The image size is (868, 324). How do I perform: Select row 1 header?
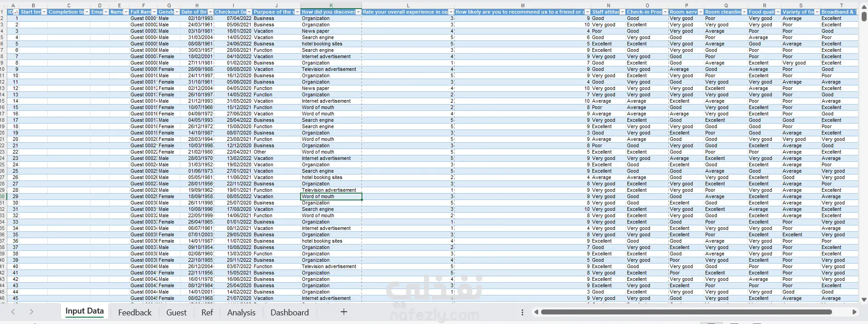click(x=3, y=12)
